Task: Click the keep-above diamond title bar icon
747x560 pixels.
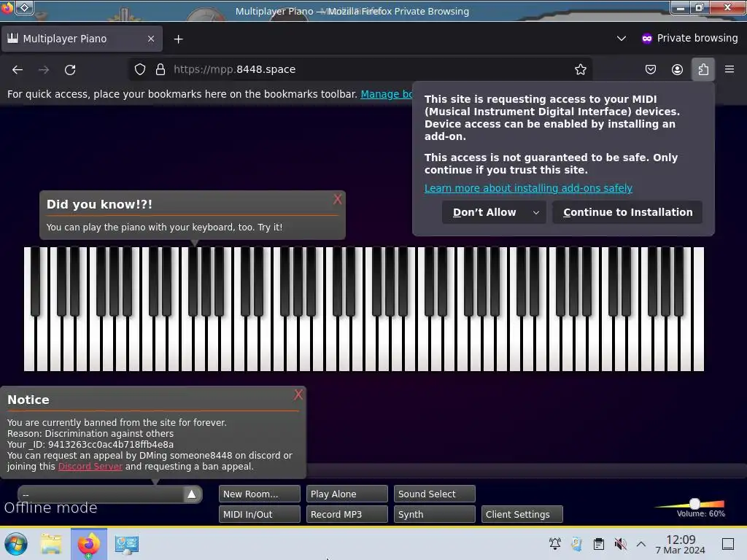Action: tap(24, 7)
